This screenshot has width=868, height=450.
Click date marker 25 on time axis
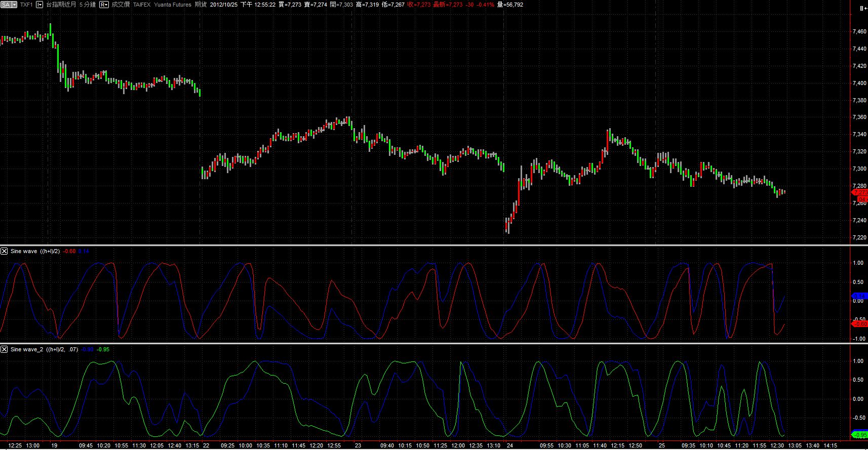662,446
